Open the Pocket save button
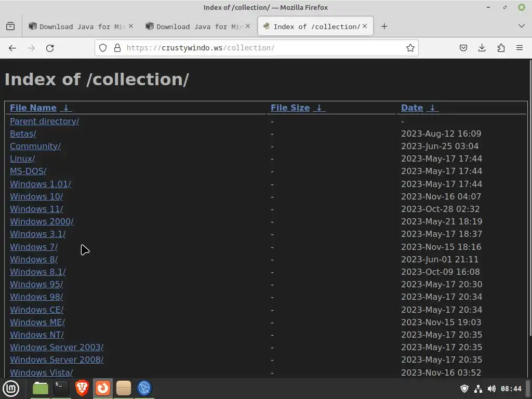This screenshot has height=399, width=532. pyautogui.click(x=463, y=48)
